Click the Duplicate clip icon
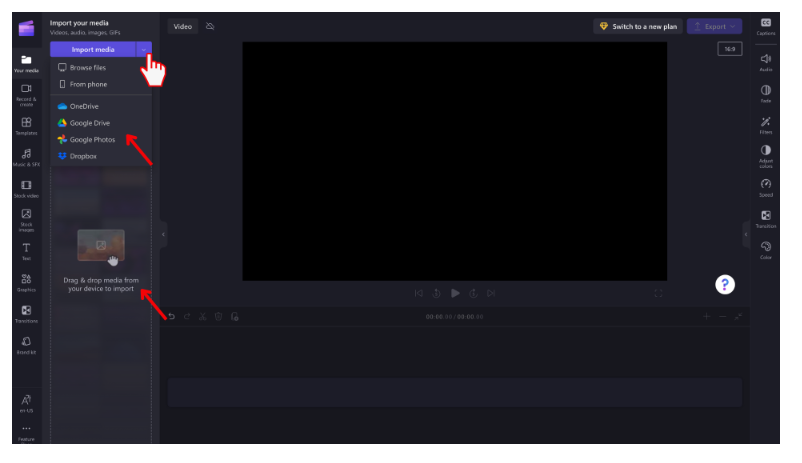The height and width of the screenshot is (463, 802). pos(234,317)
